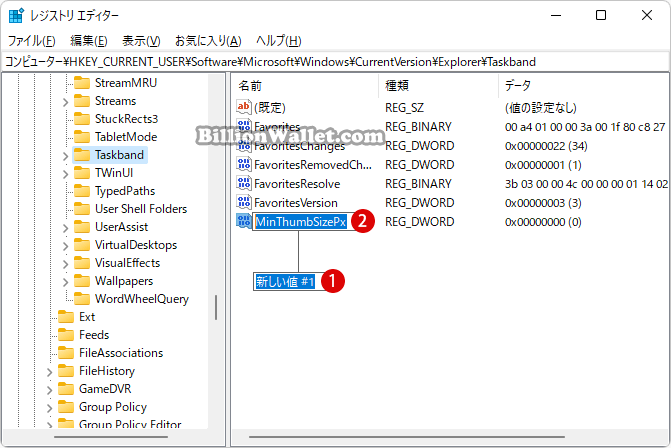The height and width of the screenshot is (448, 671).
Task: Click the FavoritesVersion DWORD icon
Action: [244, 202]
